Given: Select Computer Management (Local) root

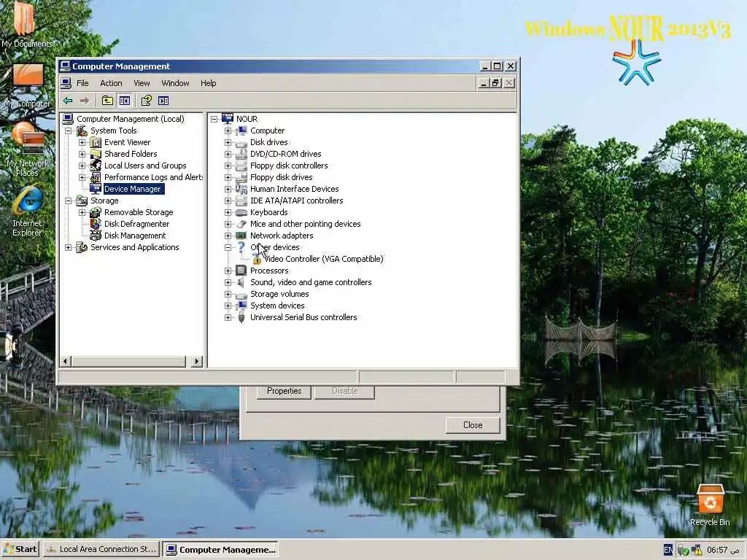Looking at the screenshot, I should tap(130, 119).
